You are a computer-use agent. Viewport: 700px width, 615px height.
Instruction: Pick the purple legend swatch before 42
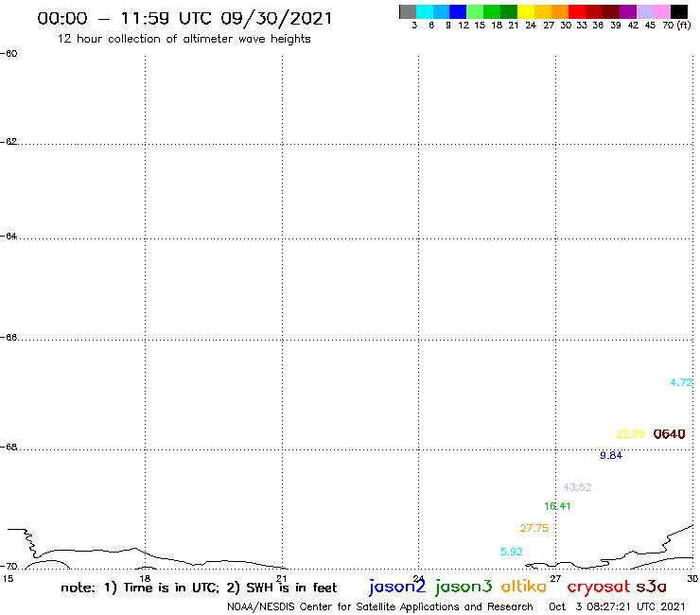(628, 11)
